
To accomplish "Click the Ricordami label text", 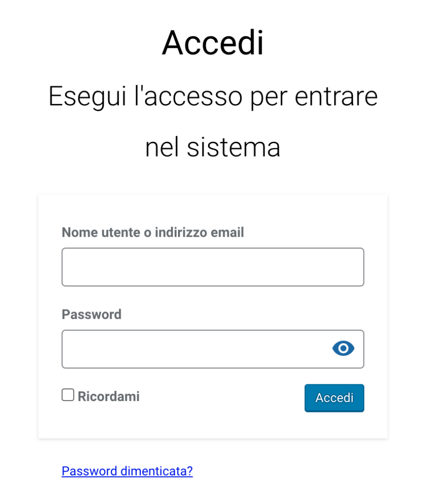I will pos(109,396).
